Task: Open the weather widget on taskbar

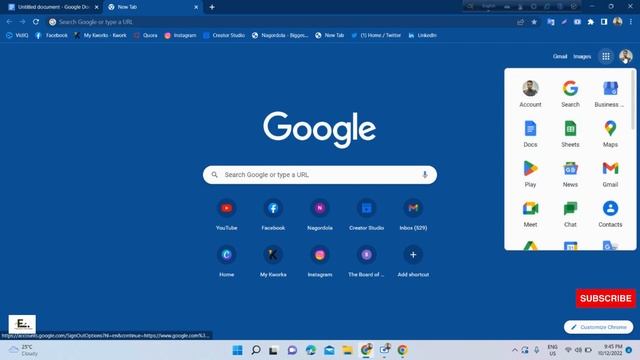Action: point(24,350)
